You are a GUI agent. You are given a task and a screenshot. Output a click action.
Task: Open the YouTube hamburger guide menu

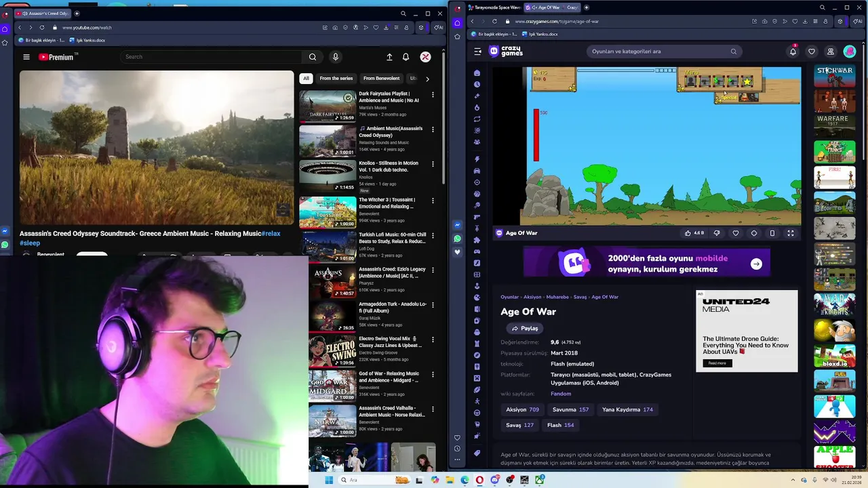pos(26,57)
